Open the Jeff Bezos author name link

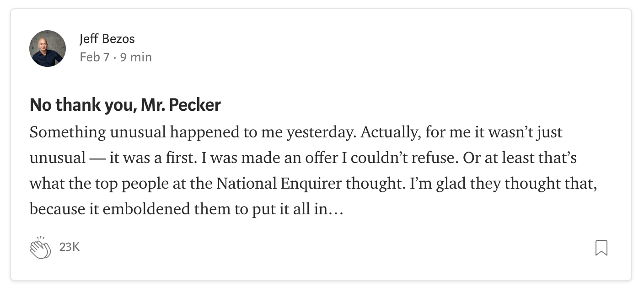(107, 39)
